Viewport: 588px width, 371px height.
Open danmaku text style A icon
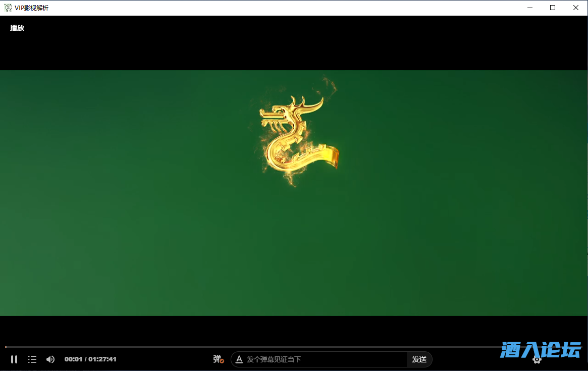click(x=239, y=359)
